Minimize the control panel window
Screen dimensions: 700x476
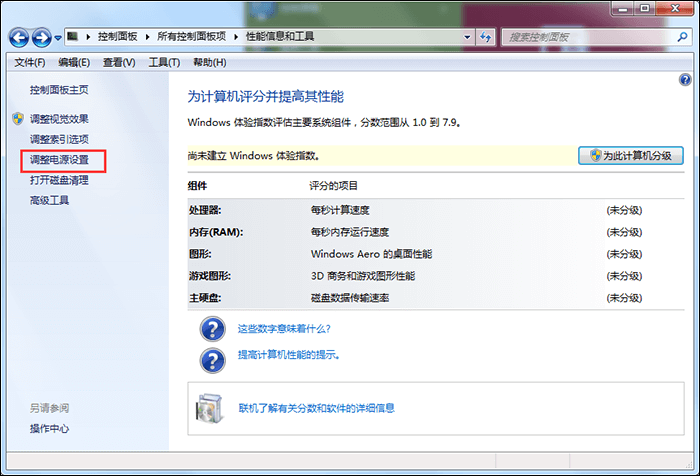(x=623, y=8)
